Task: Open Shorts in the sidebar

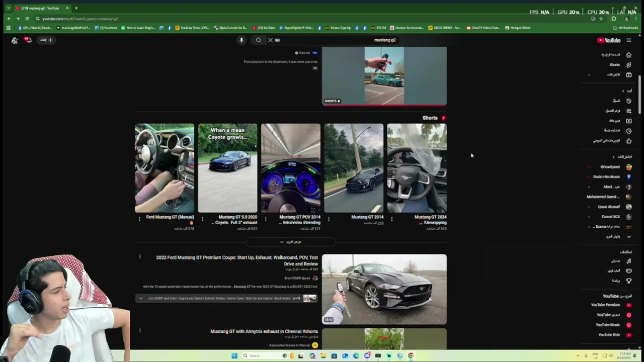Action: click(618, 65)
